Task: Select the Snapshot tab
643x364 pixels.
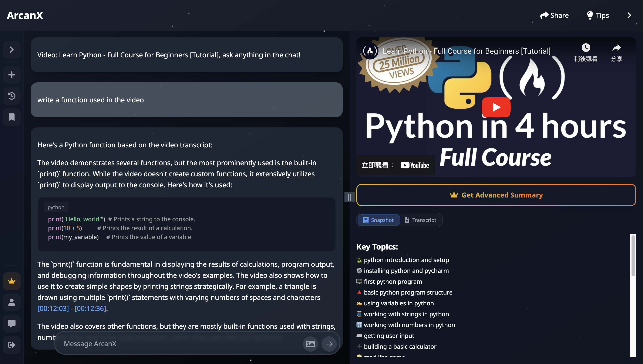Action: click(378, 220)
